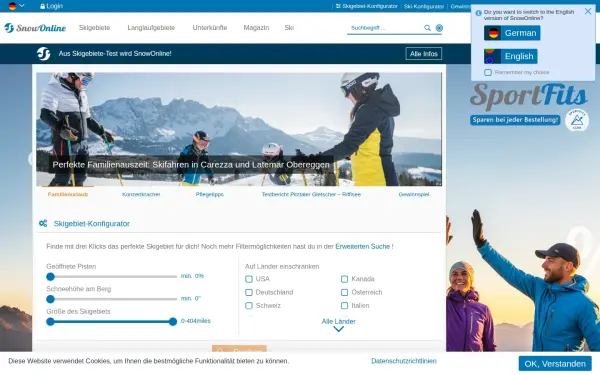The width and height of the screenshot is (600, 375).
Task: Open the Ski menu item
Action: tap(289, 28)
